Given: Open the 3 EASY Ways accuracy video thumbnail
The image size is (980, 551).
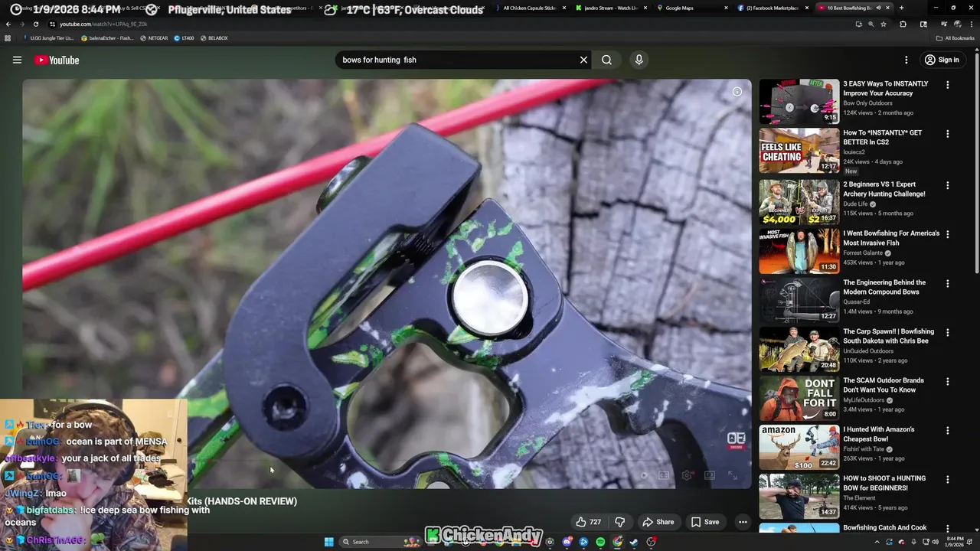Looking at the screenshot, I should tap(799, 101).
